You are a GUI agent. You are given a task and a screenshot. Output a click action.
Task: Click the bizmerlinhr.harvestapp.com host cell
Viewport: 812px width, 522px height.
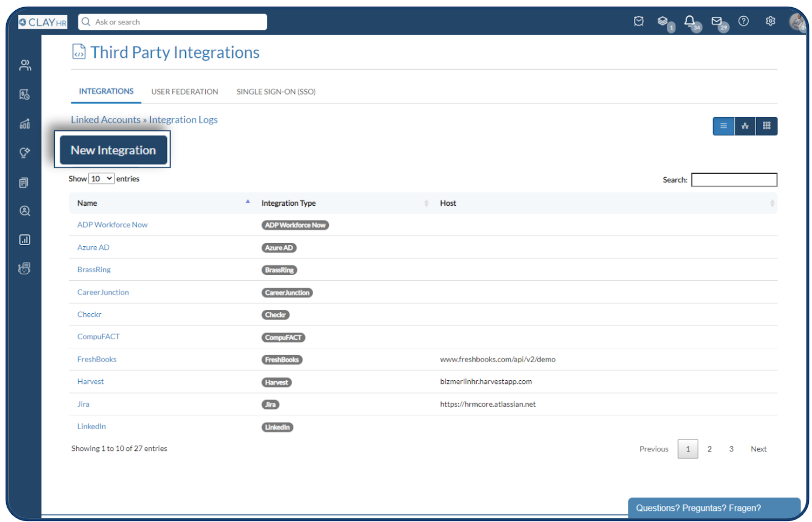[x=486, y=382]
